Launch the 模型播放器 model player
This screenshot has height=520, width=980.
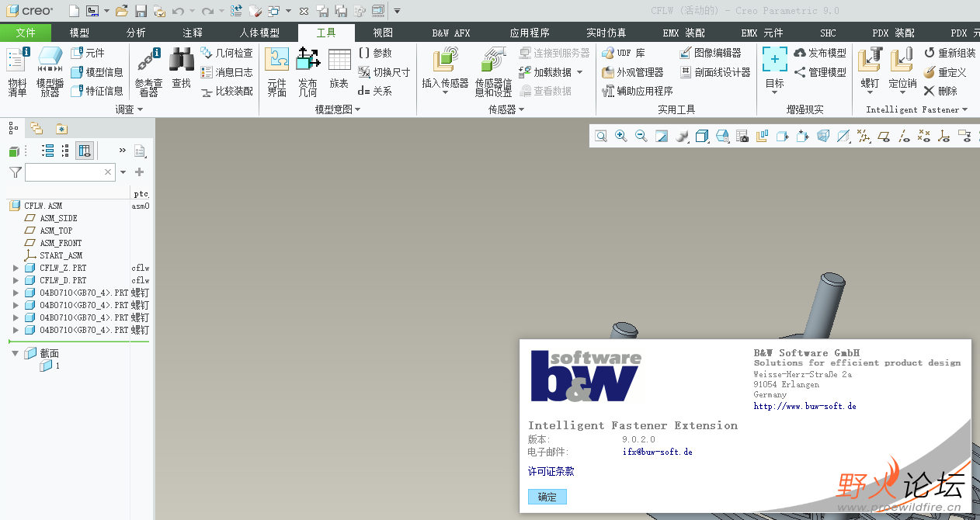point(50,71)
